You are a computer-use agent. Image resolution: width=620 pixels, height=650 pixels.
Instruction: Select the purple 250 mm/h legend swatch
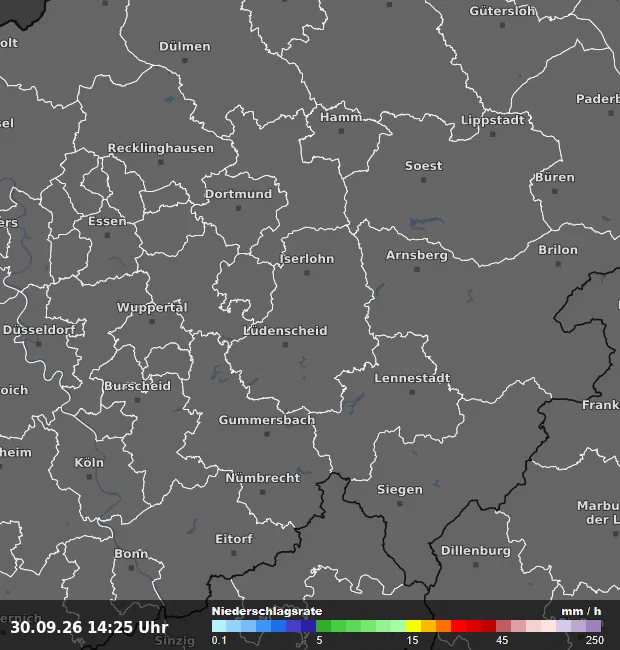coord(593,626)
